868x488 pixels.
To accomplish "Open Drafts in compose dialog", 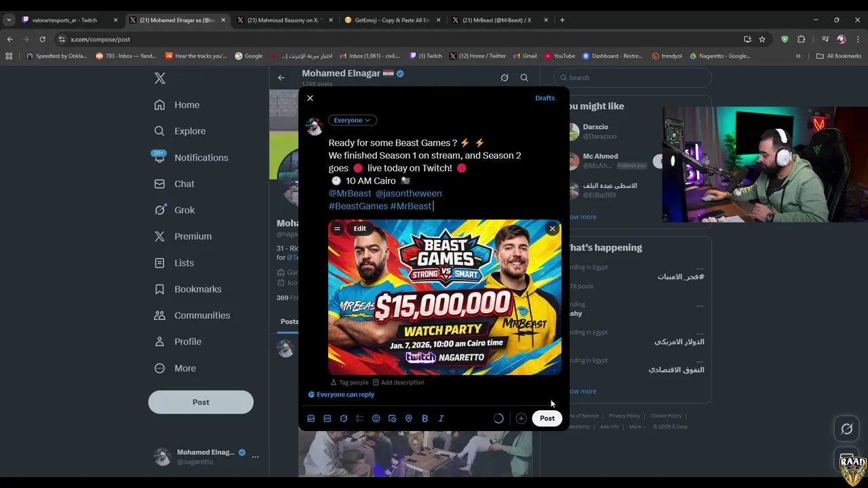I will (x=545, y=98).
